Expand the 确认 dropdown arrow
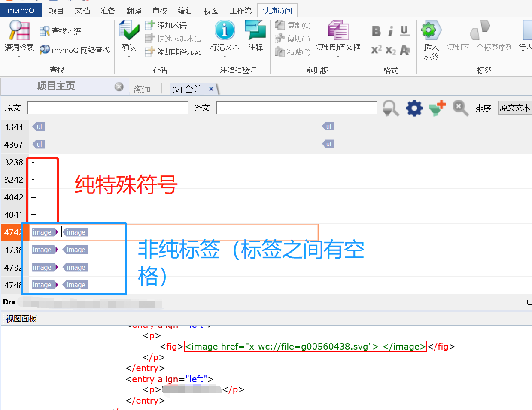 (x=129, y=57)
